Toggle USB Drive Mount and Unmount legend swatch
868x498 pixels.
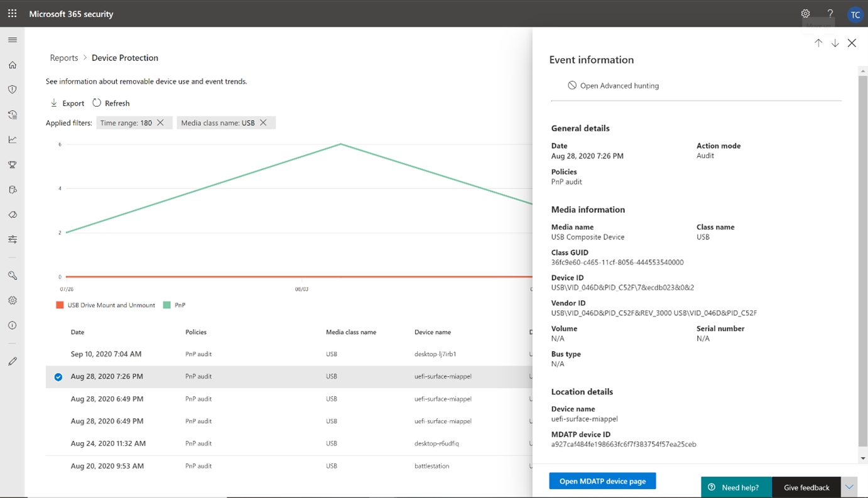point(60,305)
